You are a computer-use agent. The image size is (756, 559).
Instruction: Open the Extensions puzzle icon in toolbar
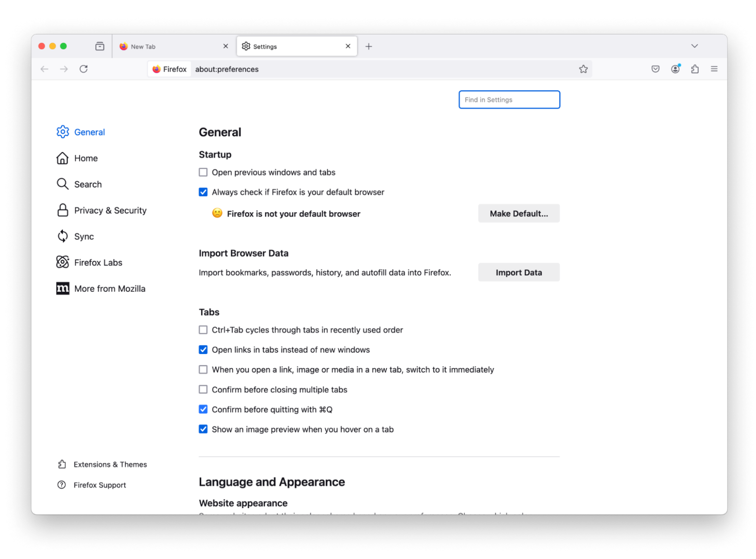[694, 69]
